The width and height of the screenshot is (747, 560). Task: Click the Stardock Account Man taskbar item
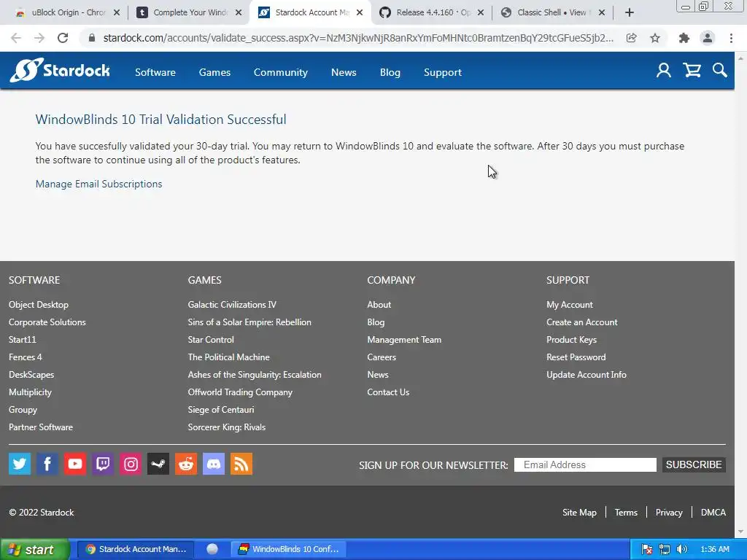click(x=135, y=549)
